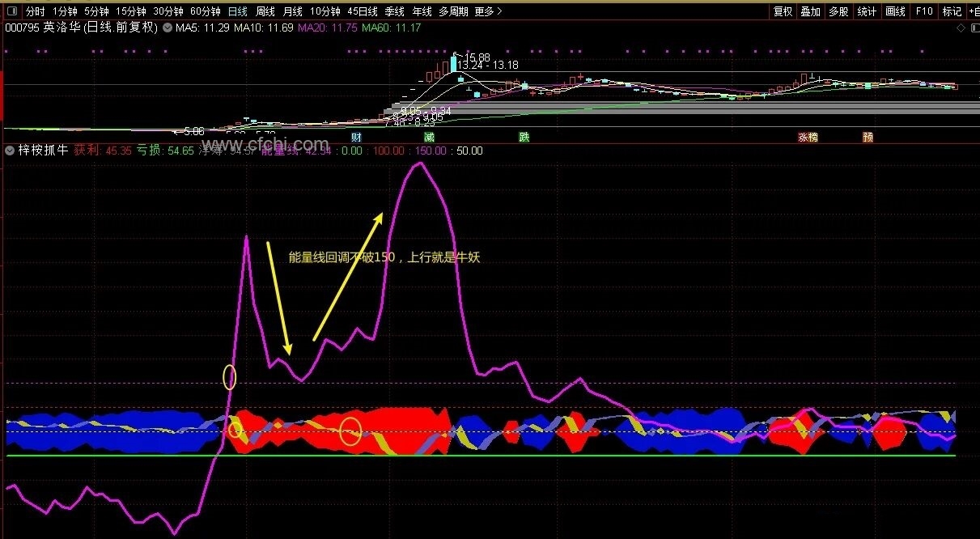Image resolution: width=980 pixels, height=539 pixels.
Task: Select the 15分钟 period tab
Action: tap(130, 11)
